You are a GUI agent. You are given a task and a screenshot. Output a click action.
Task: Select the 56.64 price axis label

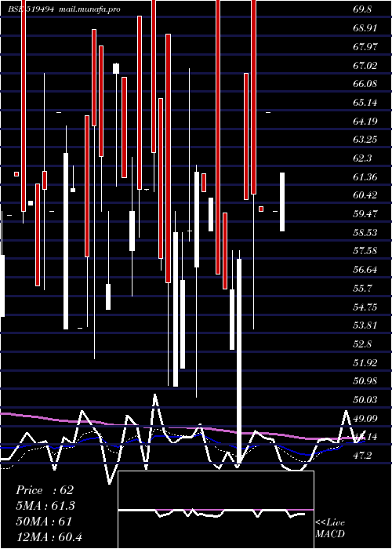coord(365,270)
